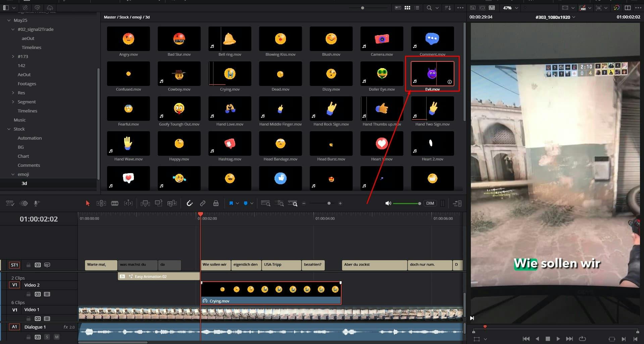Select the Crying.mov clip on timeline
The image size is (644, 344).
pyautogui.click(x=271, y=293)
